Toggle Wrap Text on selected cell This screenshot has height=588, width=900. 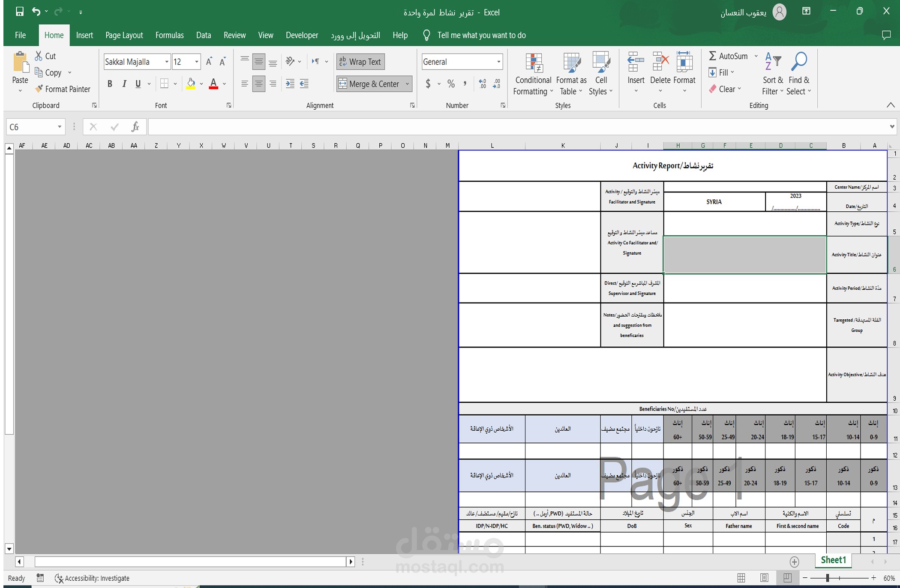pos(360,62)
